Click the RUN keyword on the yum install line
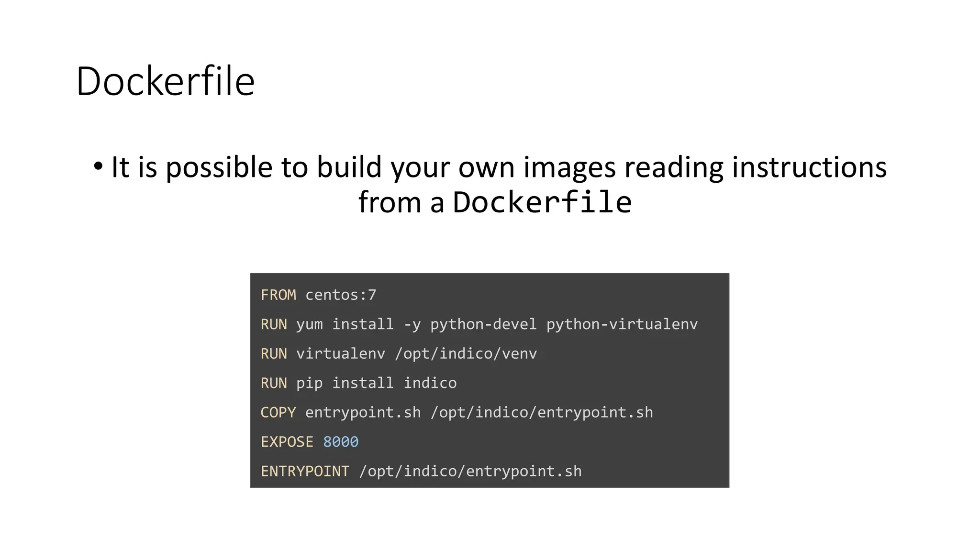 point(274,324)
